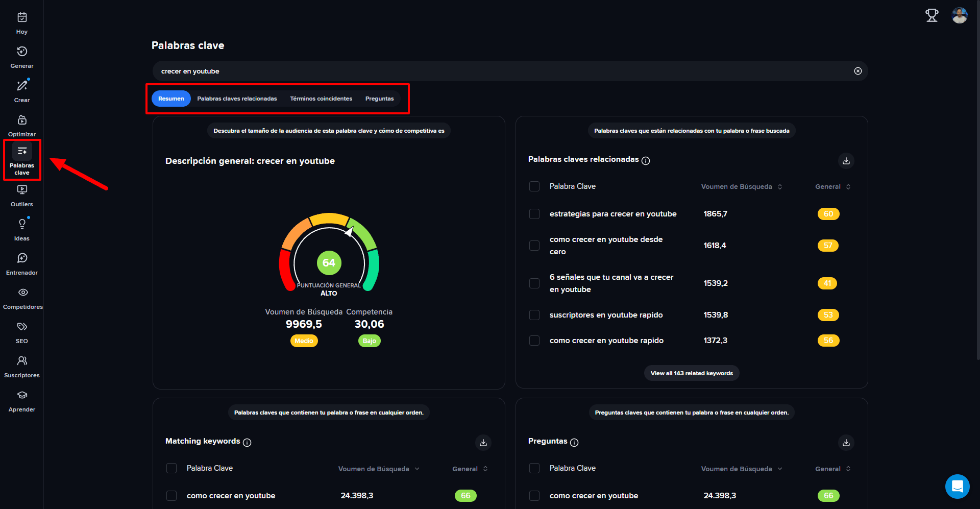Show info for Matching keywords
Viewport: 980px width, 509px height.
[x=247, y=443]
